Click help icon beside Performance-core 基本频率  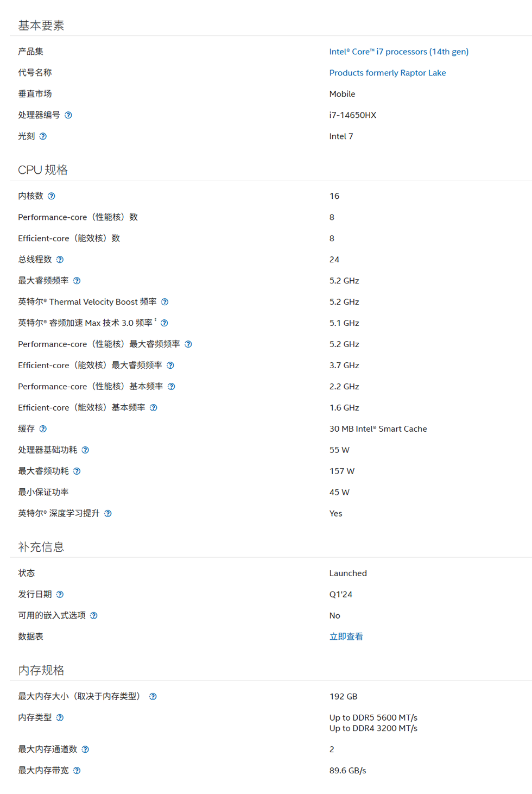point(172,387)
